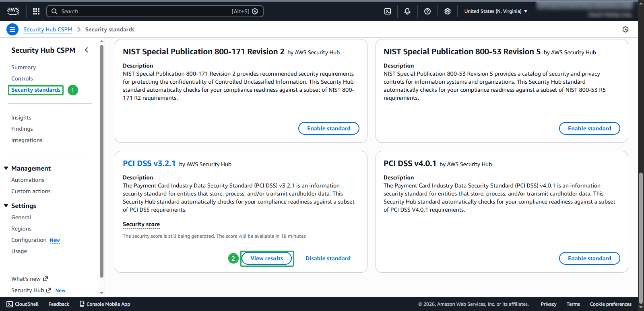This screenshot has height=311, width=644.
Task: Click the AWS logo home icon
Action: point(13,11)
